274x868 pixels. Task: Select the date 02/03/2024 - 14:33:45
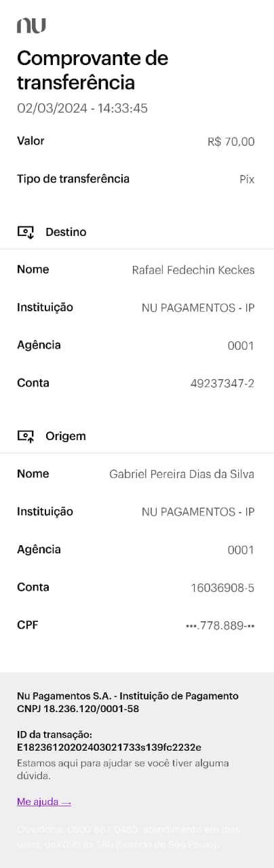(x=82, y=108)
